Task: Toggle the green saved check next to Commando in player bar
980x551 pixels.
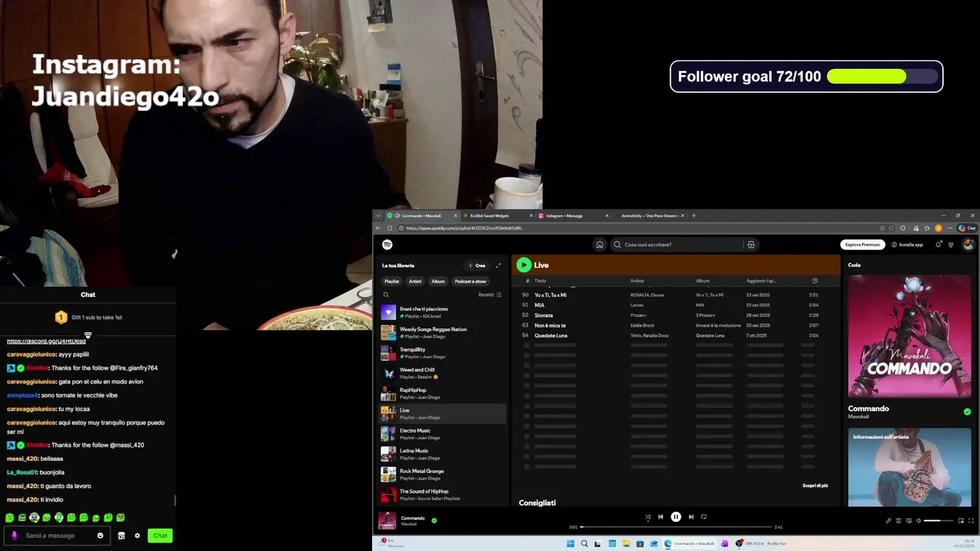Action: click(434, 520)
